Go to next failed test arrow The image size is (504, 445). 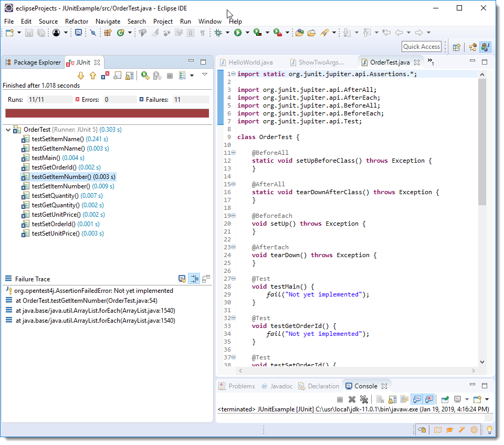81,76
